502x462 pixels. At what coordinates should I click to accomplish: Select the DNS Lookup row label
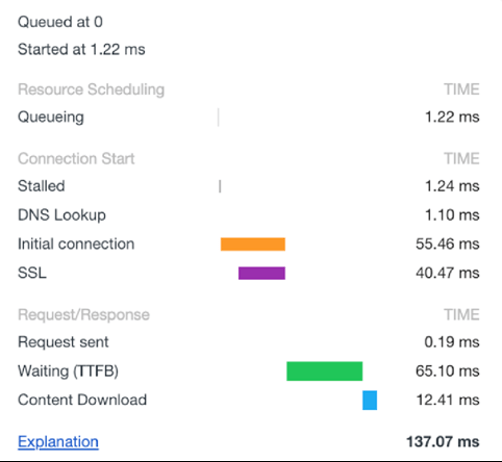[x=62, y=215]
